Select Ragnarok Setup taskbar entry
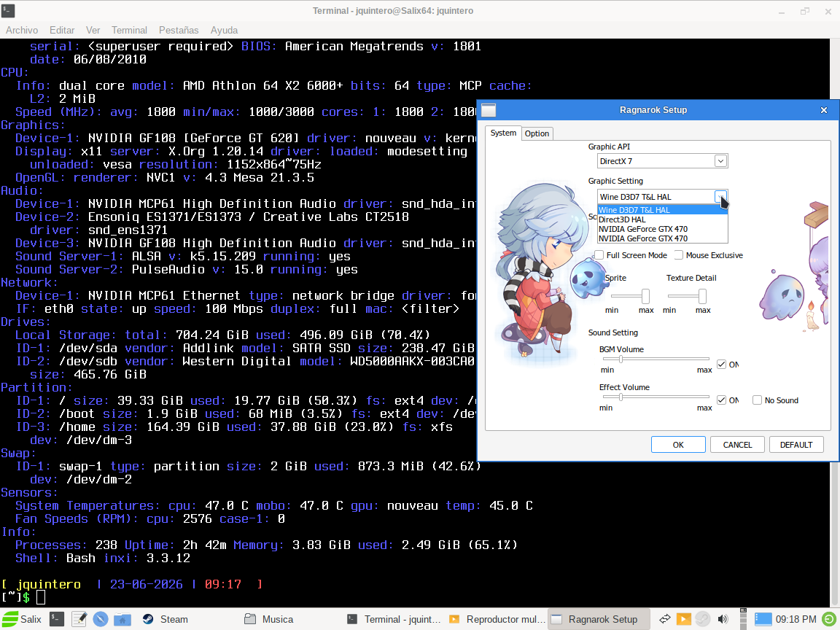The width and height of the screenshot is (840, 630). point(599,619)
